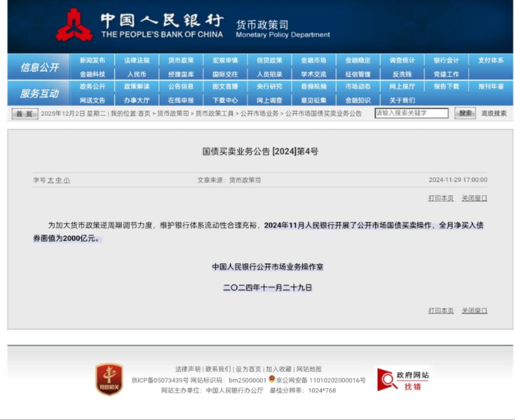Viewport: 515px width, 420px height.
Task: Open the 办事大厅 section
Action: 137,100
